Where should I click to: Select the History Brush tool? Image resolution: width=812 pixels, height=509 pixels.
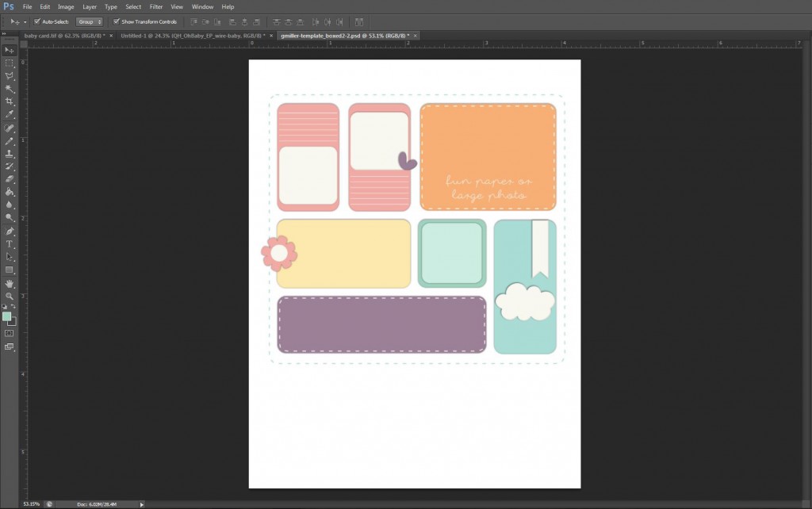pyautogui.click(x=10, y=166)
